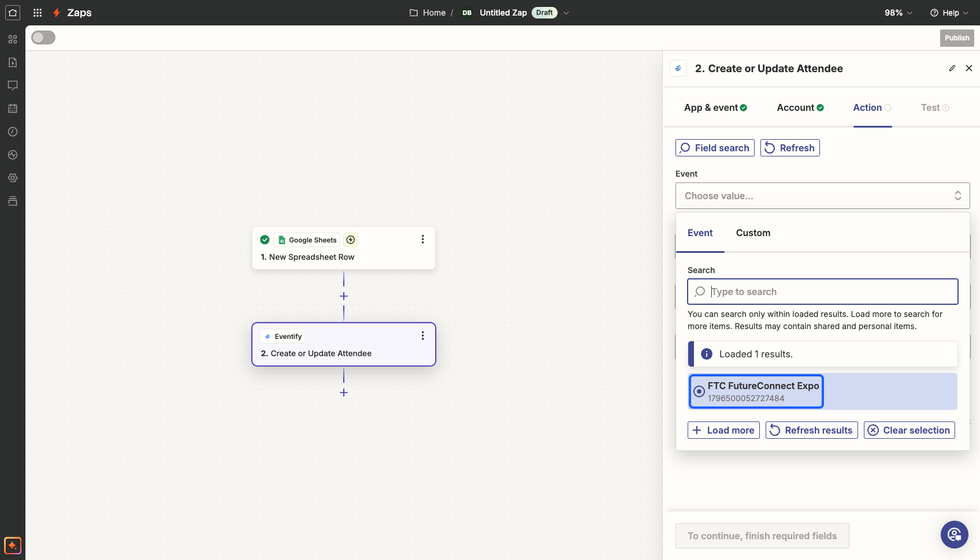The image size is (980, 560).
Task: Click the To continue, finish required fields button
Action: (762, 536)
